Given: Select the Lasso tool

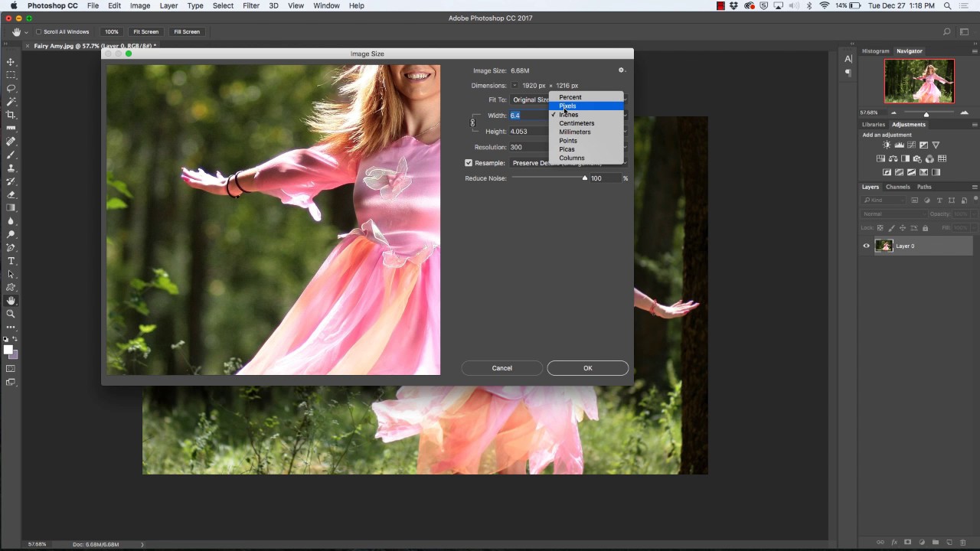Looking at the screenshot, I should [11, 88].
